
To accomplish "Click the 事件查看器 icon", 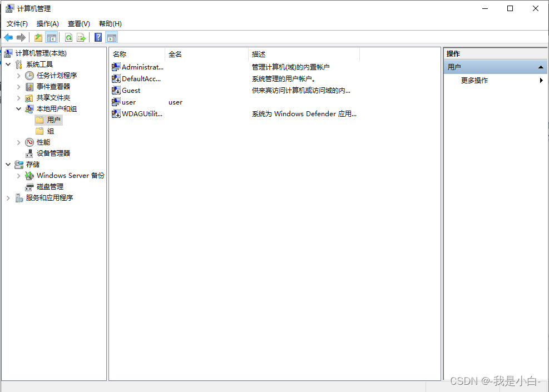I will pos(29,87).
